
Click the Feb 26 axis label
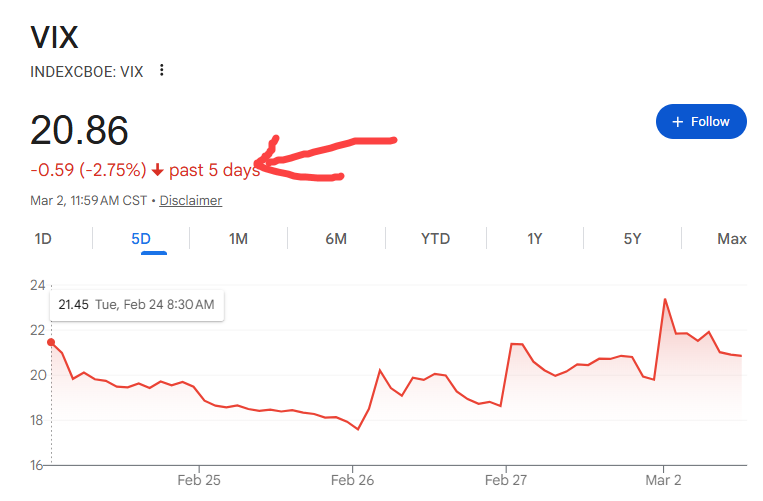pyautogui.click(x=352, y=480)
